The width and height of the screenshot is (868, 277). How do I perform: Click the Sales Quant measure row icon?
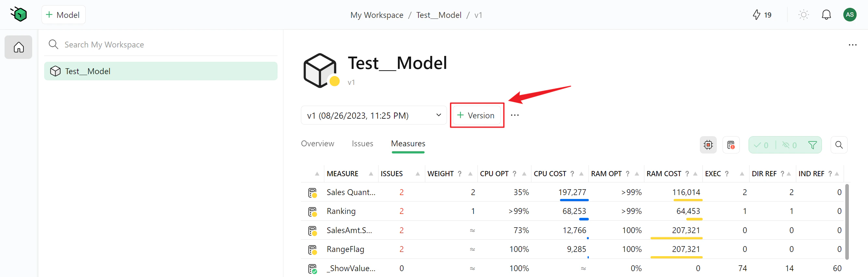coord(312,193)
